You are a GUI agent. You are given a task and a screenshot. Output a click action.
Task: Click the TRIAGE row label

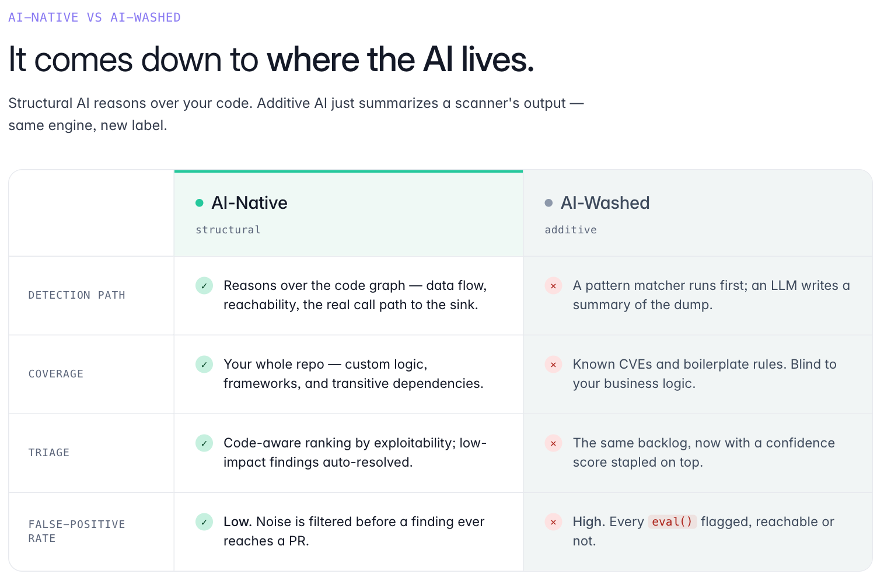[49, 453]
